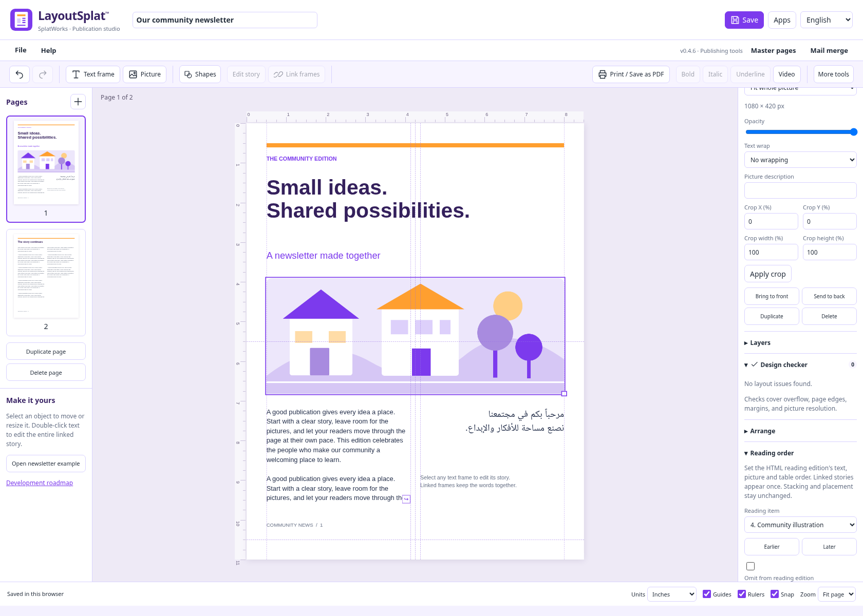863x616 pixels.
Task: Click Apply crop
Action: 767,274
